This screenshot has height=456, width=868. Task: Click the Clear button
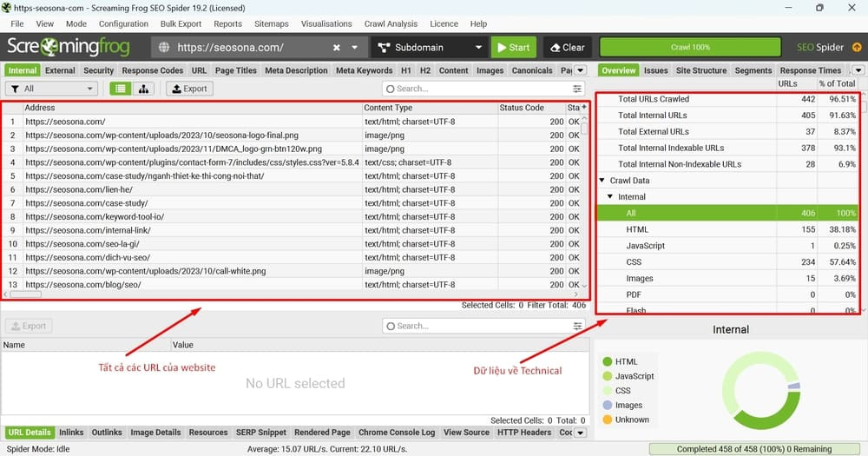pos(568,47)
